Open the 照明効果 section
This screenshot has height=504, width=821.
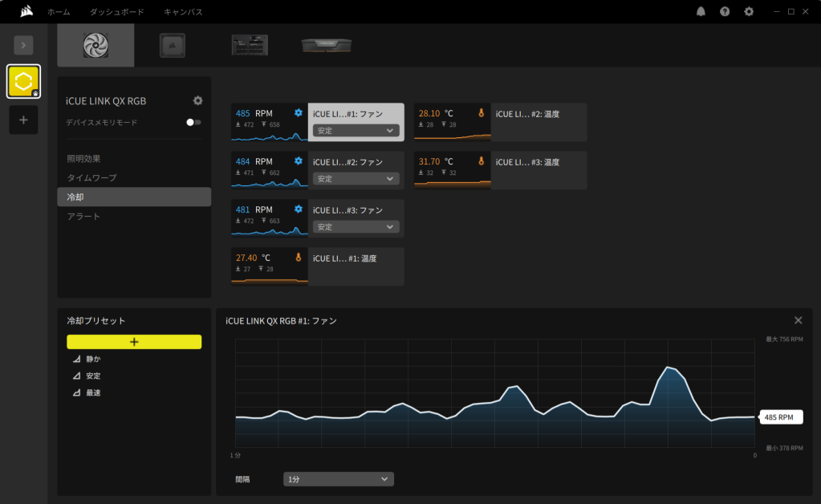click(x=83, y=159)
